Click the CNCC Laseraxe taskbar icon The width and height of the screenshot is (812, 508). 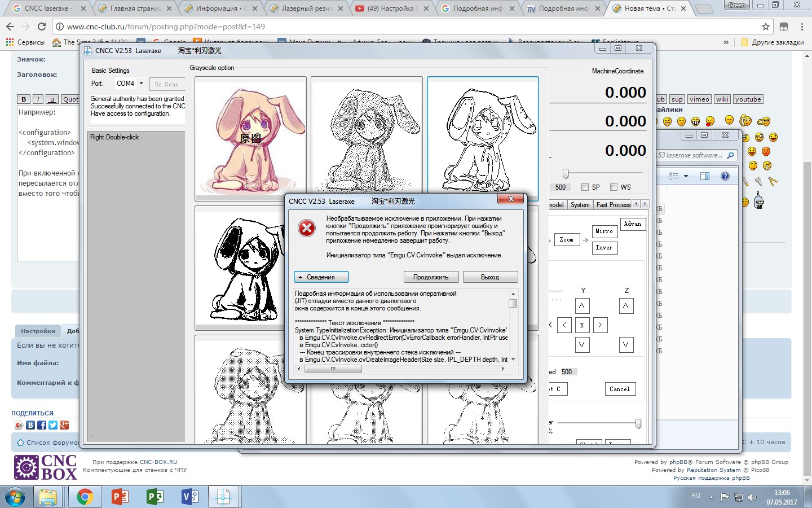point(224,497)
